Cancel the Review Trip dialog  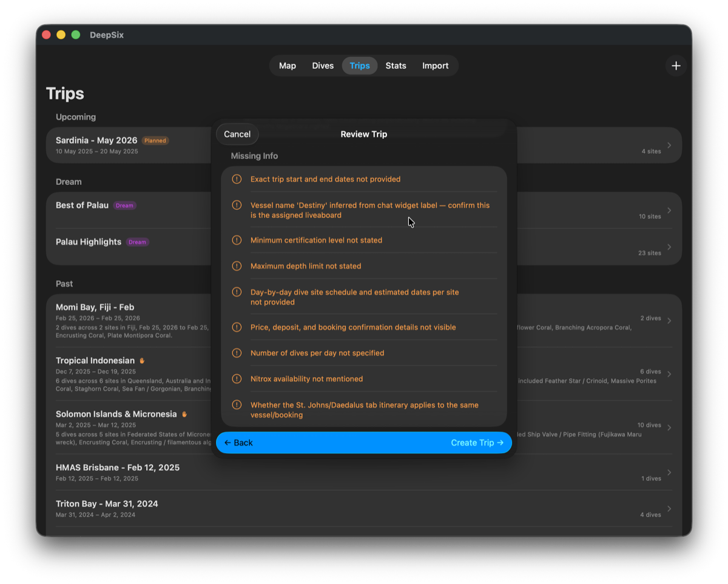[237, 134]
